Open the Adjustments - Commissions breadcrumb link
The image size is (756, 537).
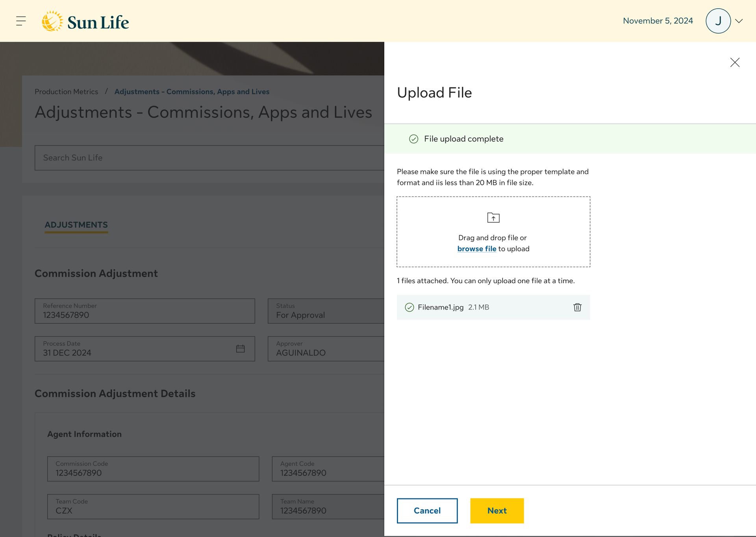[x=192, y=92]
